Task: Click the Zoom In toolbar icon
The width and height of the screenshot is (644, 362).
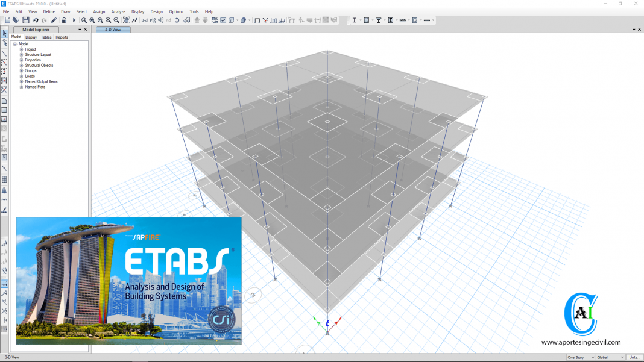Action: [108, 20]
